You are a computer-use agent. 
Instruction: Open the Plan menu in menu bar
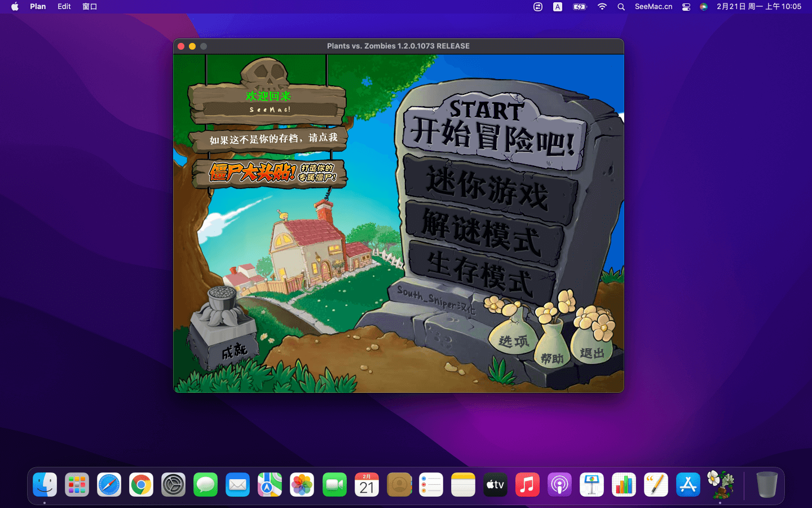[x=38, y=7]
